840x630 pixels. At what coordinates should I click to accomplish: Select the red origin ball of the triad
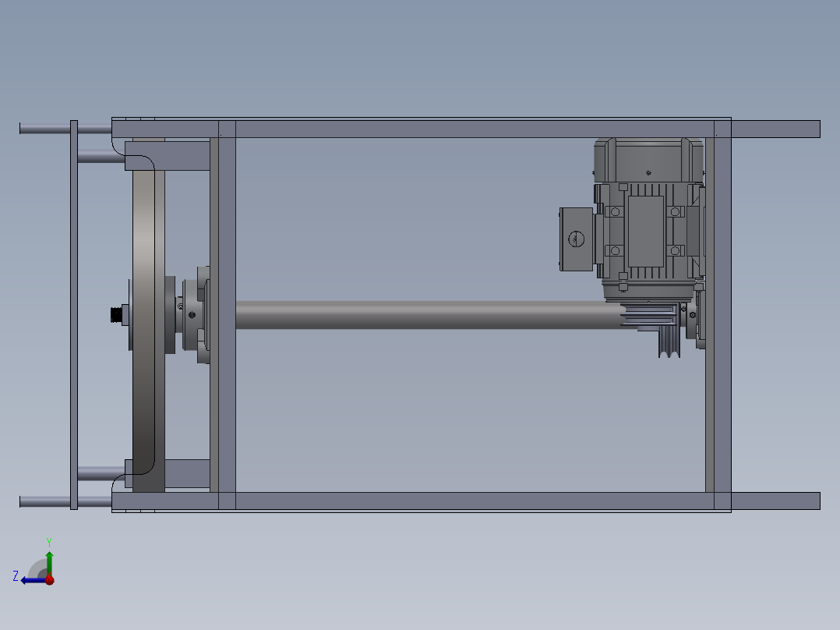coord(49,579)
